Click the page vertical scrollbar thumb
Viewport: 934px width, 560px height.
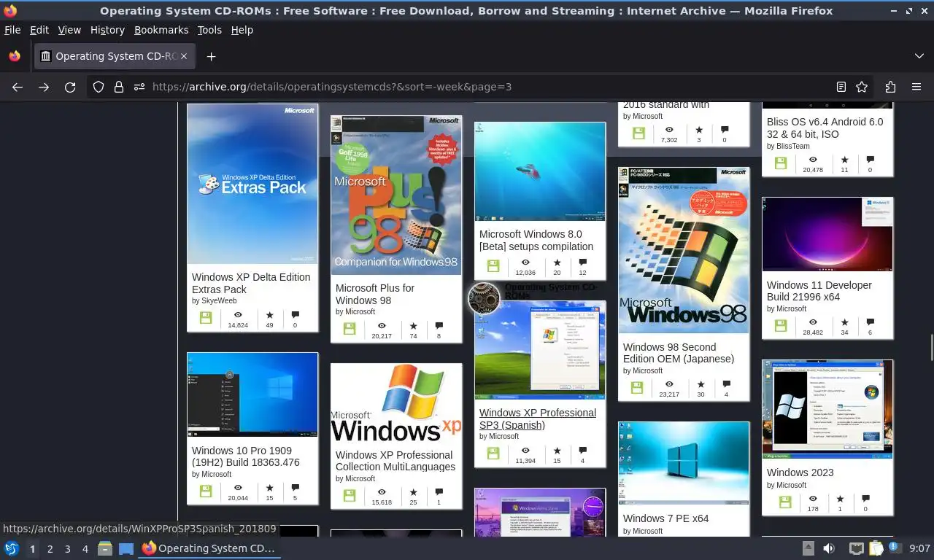click(931, 347)
